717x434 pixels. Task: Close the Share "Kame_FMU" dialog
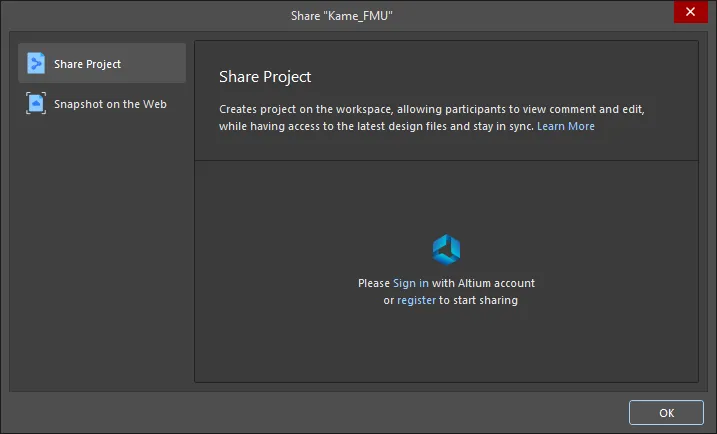click(690, 11)
